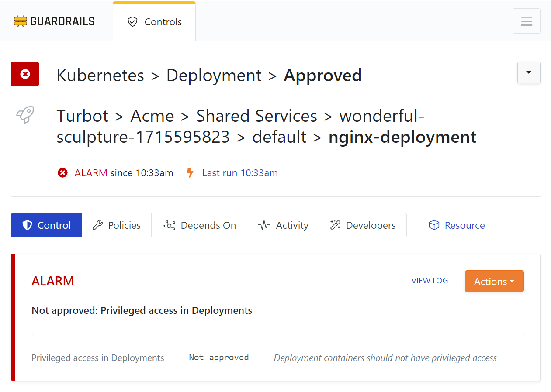Viewport: 551px width, 392px height.
Task: Click the rocket icon next to the resource path
Action: [24, 115]
